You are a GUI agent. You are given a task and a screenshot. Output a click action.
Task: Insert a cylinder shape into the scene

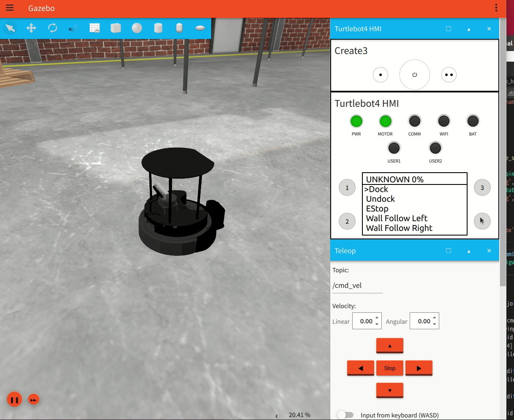158,28
